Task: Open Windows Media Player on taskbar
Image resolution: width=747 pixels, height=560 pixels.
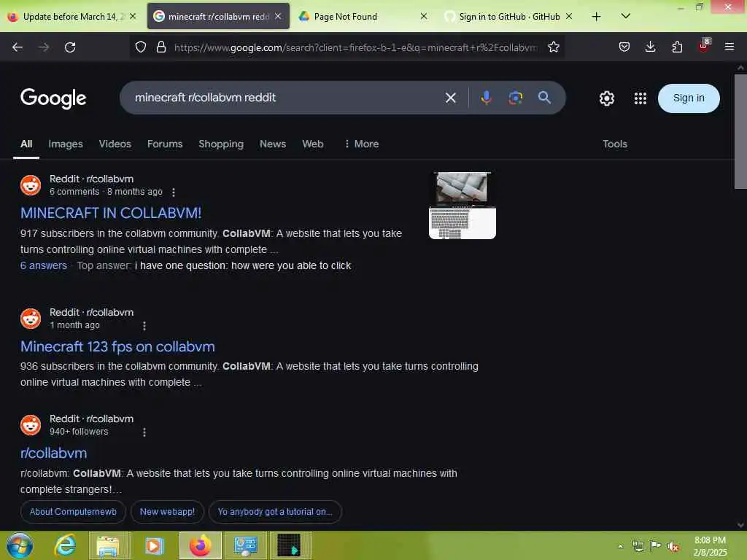Action: [x=154, y=545]
